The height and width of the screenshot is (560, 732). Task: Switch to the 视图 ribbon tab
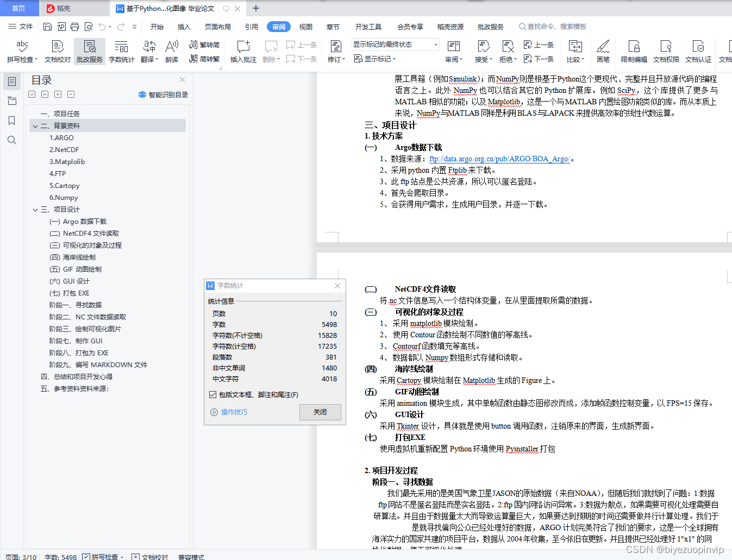(x=306, y=27)
